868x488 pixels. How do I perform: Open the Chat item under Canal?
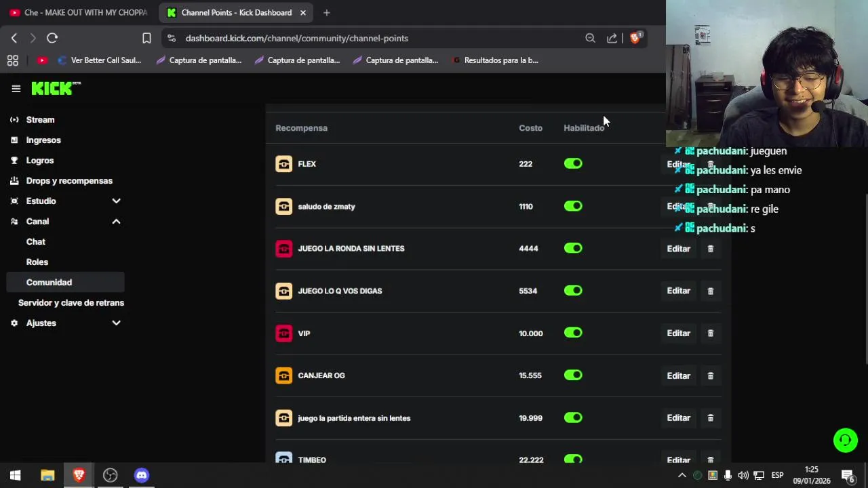point(36,241)
